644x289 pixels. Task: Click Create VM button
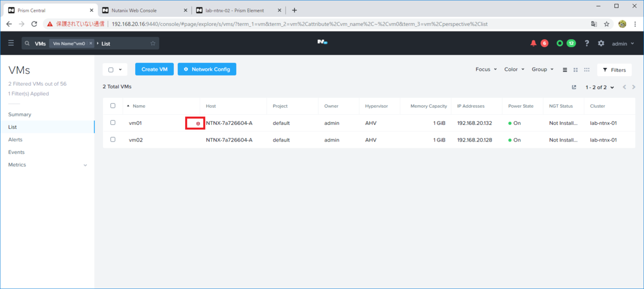click(x=154, y=69)
